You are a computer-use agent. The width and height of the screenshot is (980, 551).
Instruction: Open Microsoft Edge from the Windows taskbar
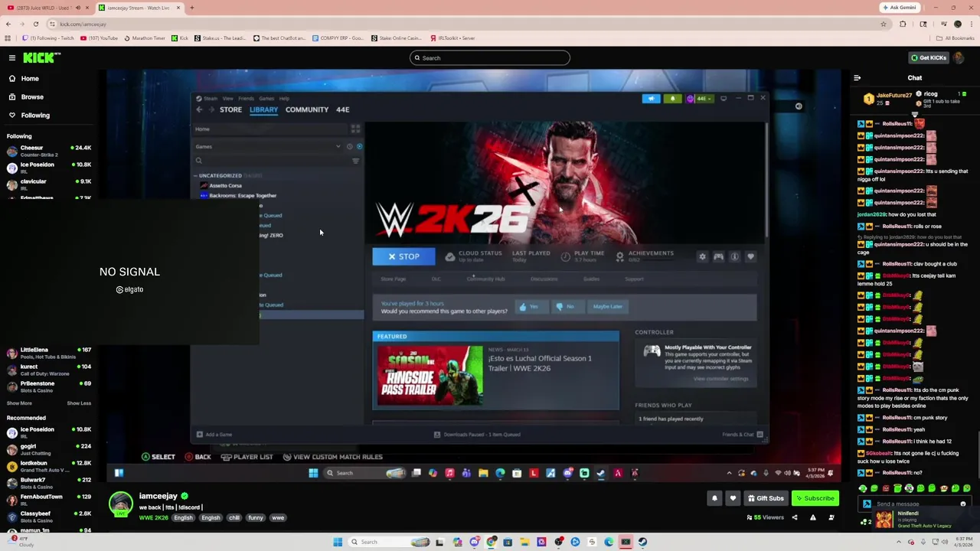pyautogui.click(x=609, y=542)
